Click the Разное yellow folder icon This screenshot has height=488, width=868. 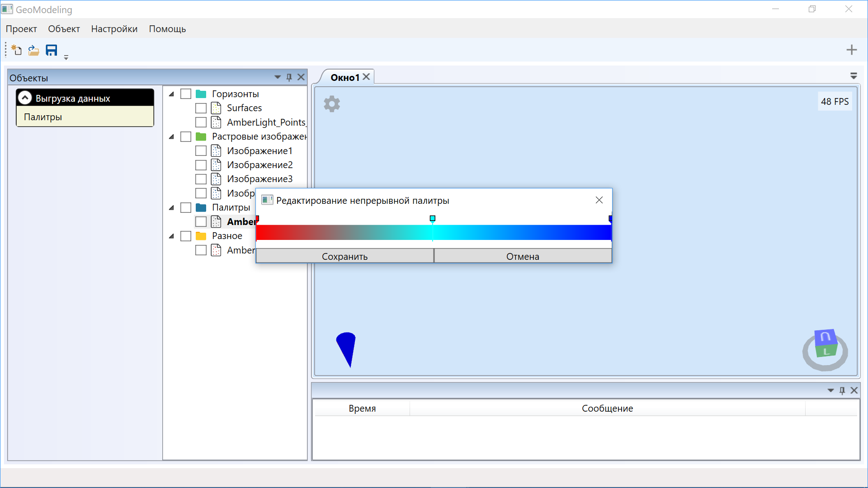[201, 236]
